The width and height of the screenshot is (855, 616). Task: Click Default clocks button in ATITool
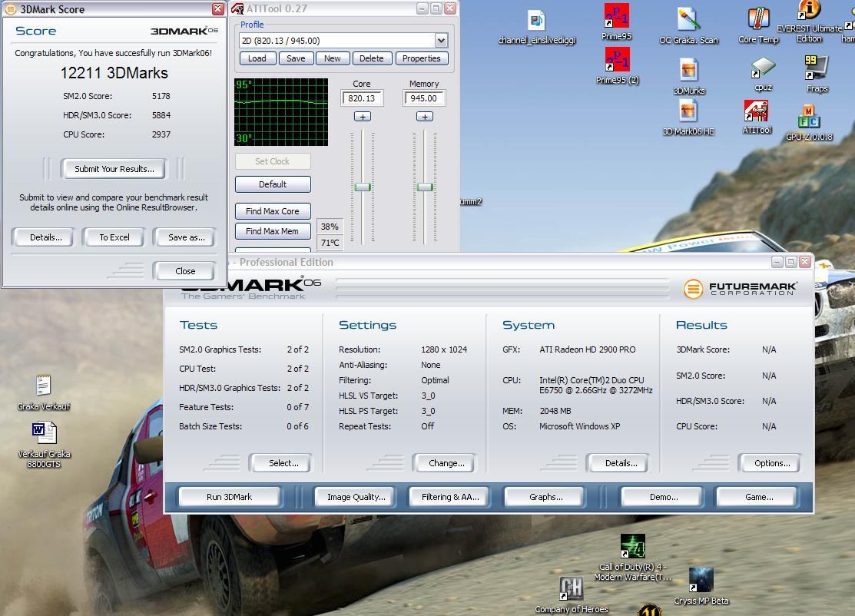pos(273,184)
